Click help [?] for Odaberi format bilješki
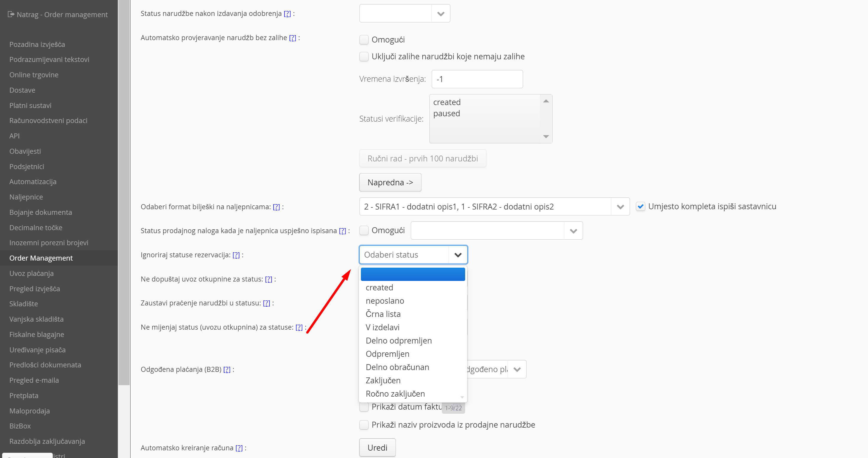The image size is (868, 458). point(276,207)
